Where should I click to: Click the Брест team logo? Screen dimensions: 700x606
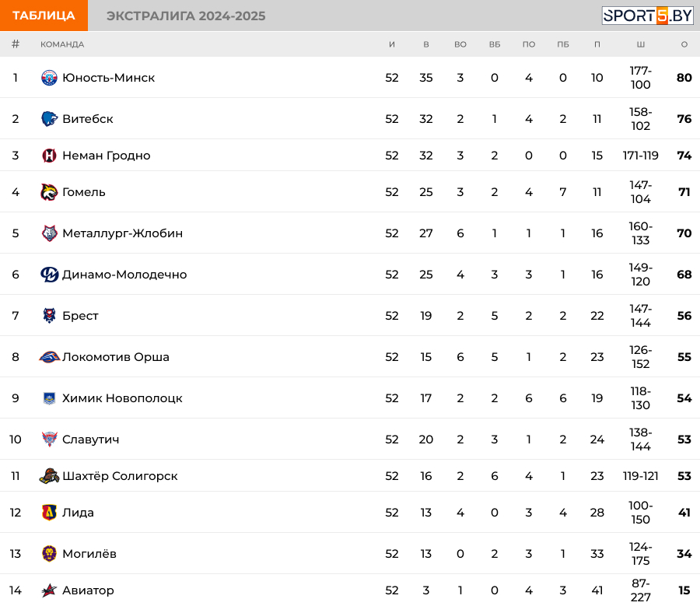tap(49, 315)
